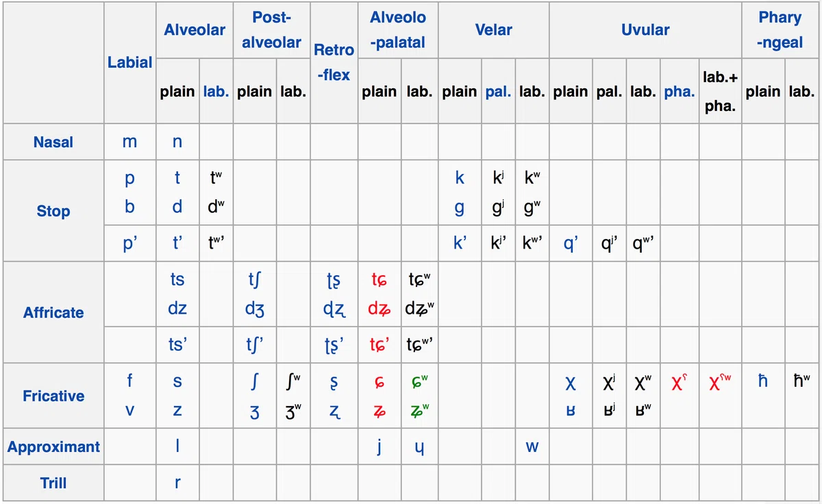Screen dimensions: 822x504
Task: Click the Trill row header link
Action: click(53, 483)
